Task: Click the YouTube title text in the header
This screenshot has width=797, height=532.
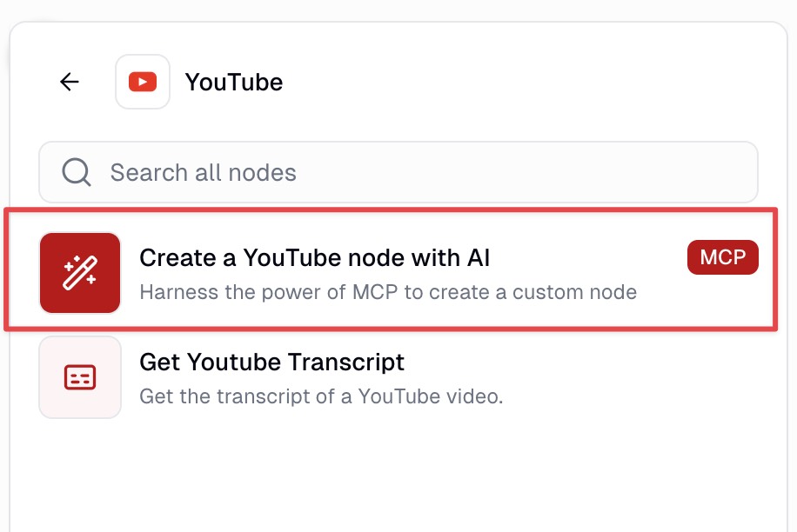Action: point(233,82)
